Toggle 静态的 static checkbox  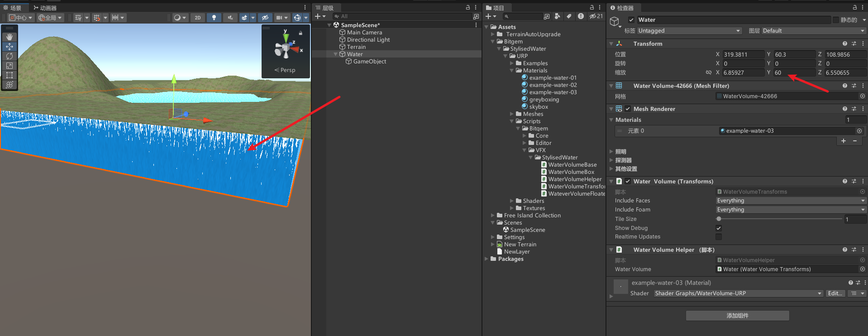click(835, 20)
